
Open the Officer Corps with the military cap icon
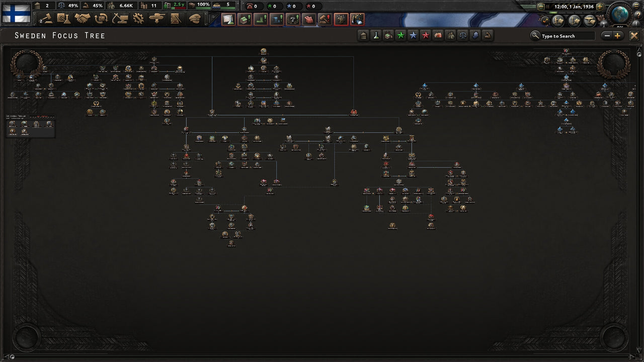[194, 18]
